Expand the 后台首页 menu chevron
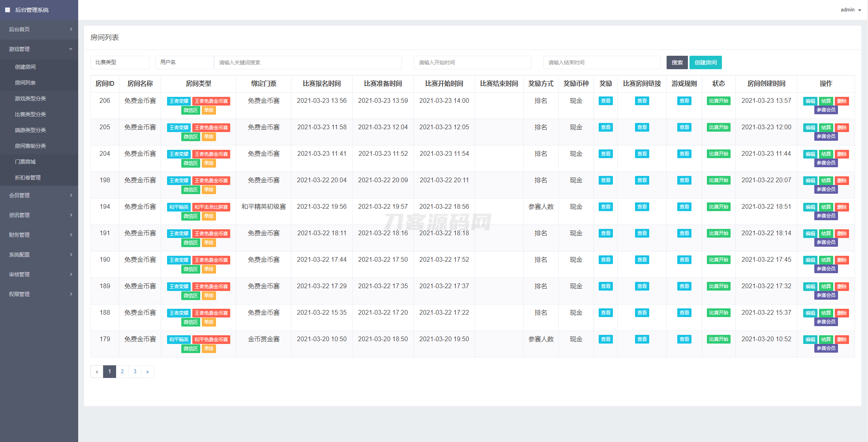This screenshot has height=442, width=868. pyautogui.click(x=71, y=29)
